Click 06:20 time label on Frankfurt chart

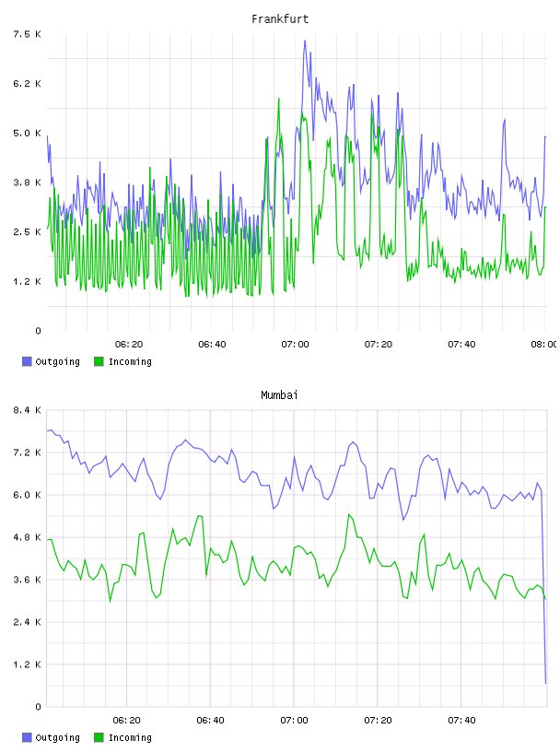coord(129,345)
